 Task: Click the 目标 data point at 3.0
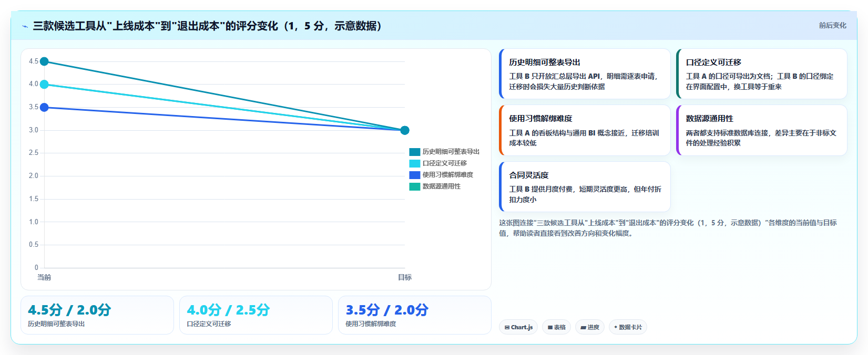point(404,130)
